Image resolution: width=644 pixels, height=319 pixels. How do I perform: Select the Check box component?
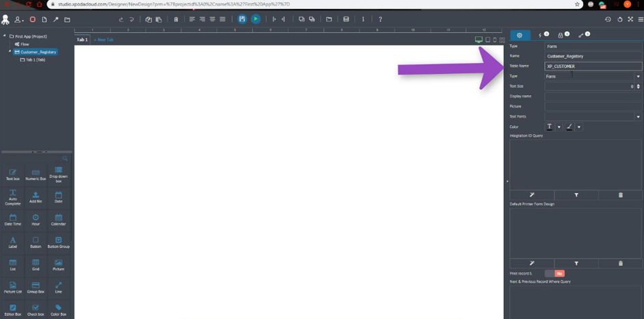tap(36, 310)
